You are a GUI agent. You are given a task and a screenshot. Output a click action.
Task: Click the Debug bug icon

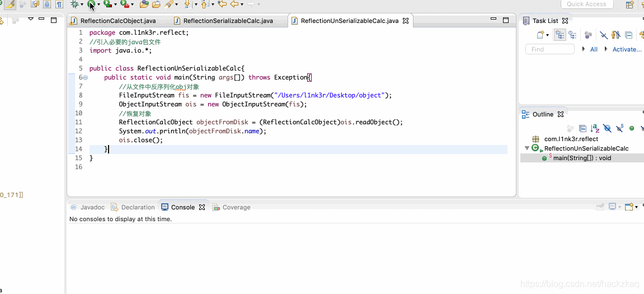coord(75,4)
